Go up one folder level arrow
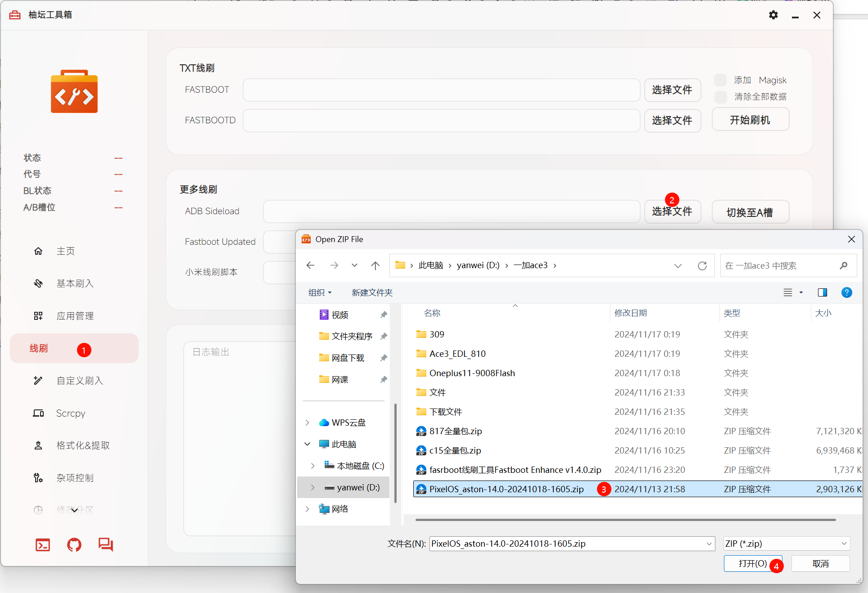The height and width of the screenshot is (593, 868). (375, 265)
